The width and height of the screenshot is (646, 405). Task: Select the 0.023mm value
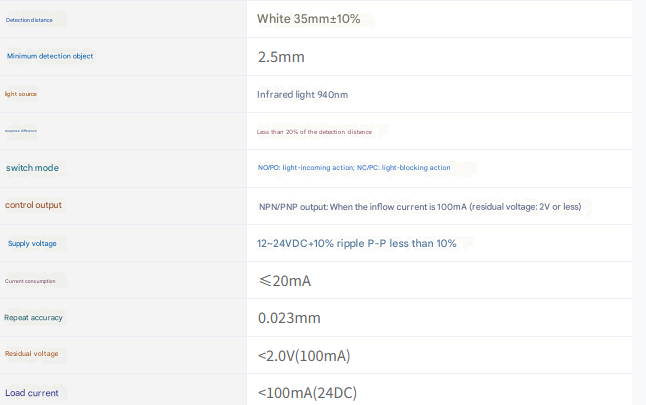click(x=289, y=318)
